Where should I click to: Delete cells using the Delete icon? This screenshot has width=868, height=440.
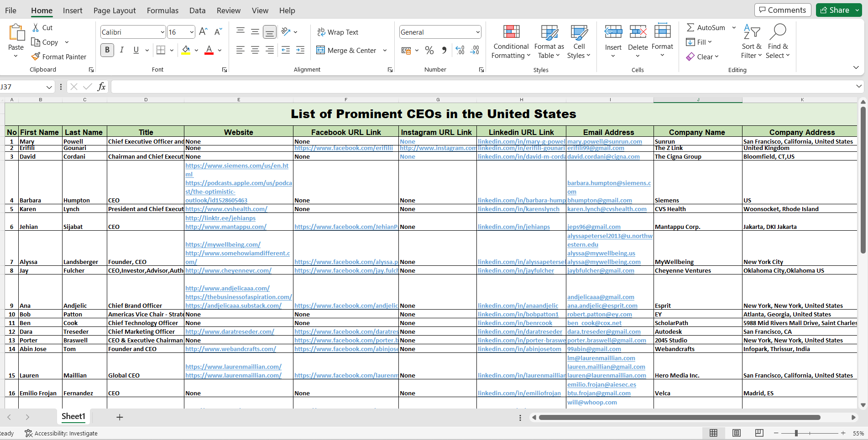pos(638,32)
